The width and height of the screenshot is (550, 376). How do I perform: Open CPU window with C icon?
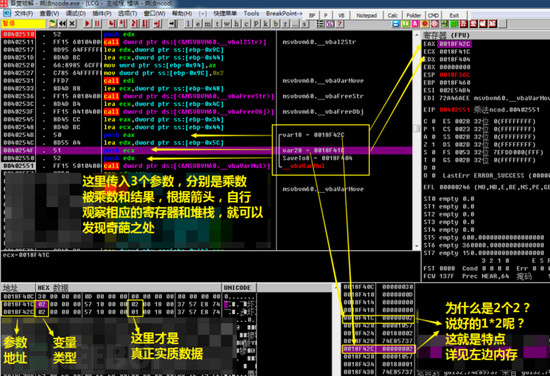pos(246,24)
